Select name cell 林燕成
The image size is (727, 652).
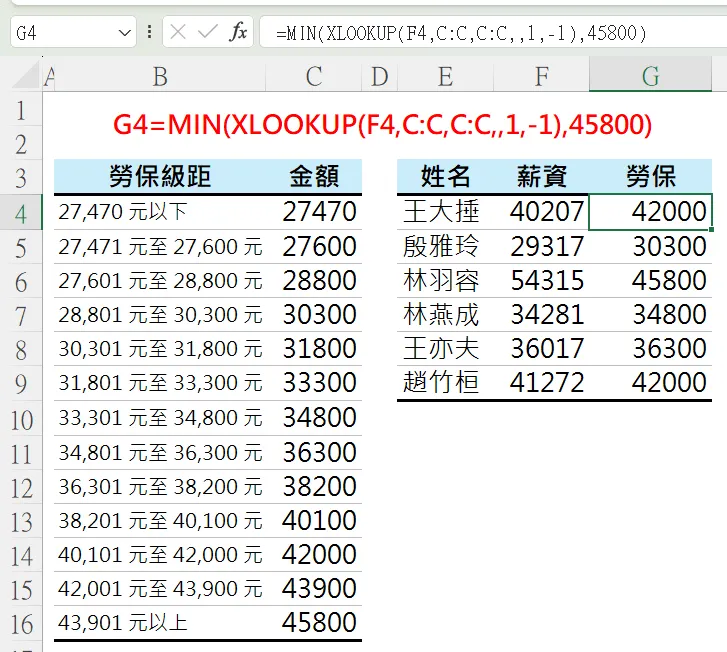click(445, 314)
